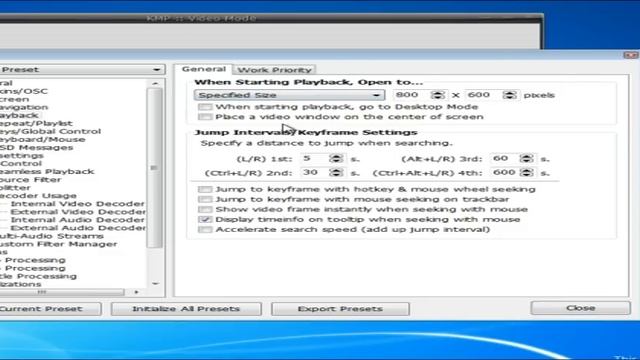
Task: Select Keyboard/Mouse tree item
Action: [x=42, y=140]
